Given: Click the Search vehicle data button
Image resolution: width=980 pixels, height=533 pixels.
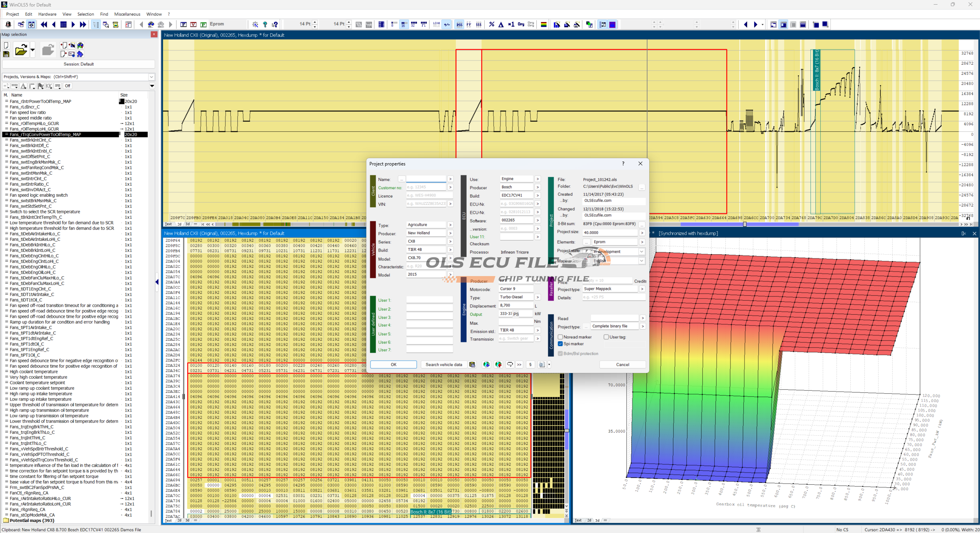Looking at the screenshot, I should point(443,365).
